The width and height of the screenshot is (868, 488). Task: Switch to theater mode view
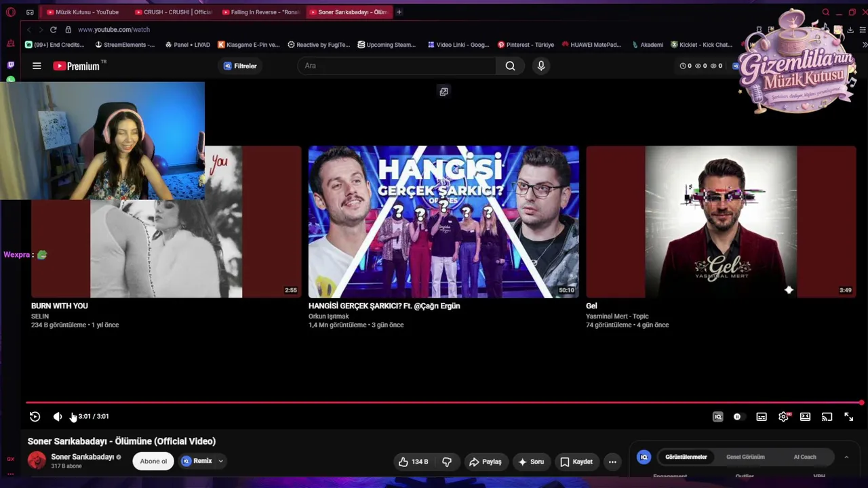tap(805, 417)
